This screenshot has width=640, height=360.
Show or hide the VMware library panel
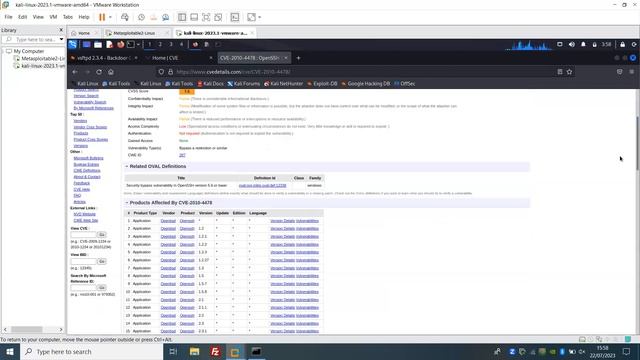[182, 17]
